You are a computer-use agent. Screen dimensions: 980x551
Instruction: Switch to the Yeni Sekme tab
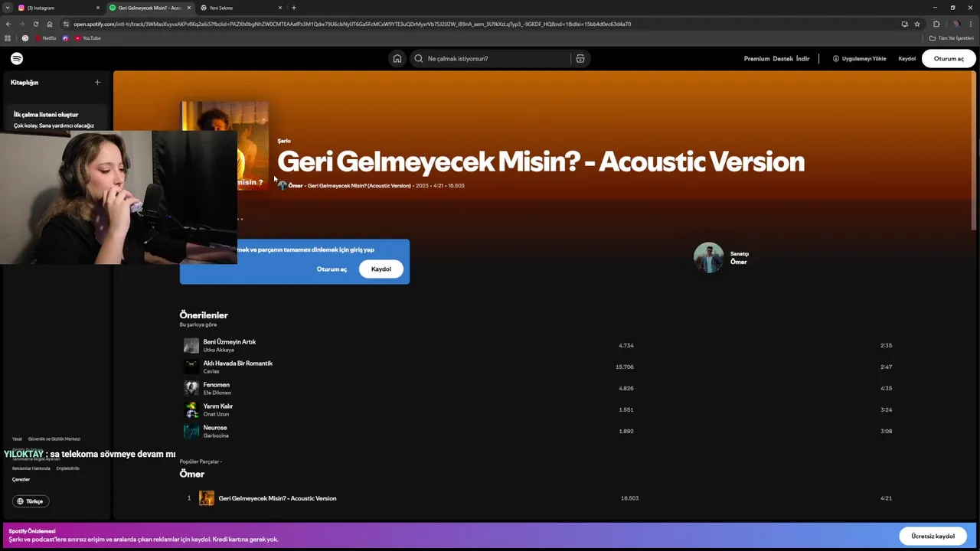(x=241, y=8)
